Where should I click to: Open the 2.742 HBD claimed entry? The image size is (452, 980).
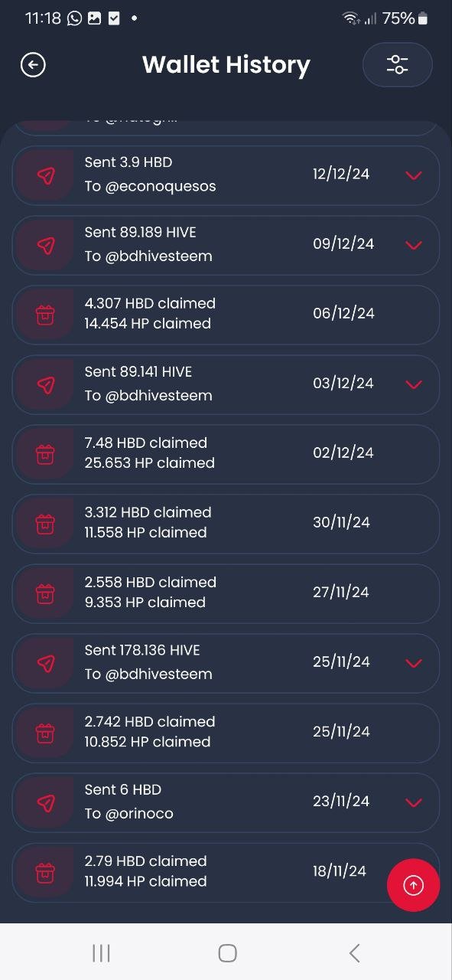click(226, 733)
